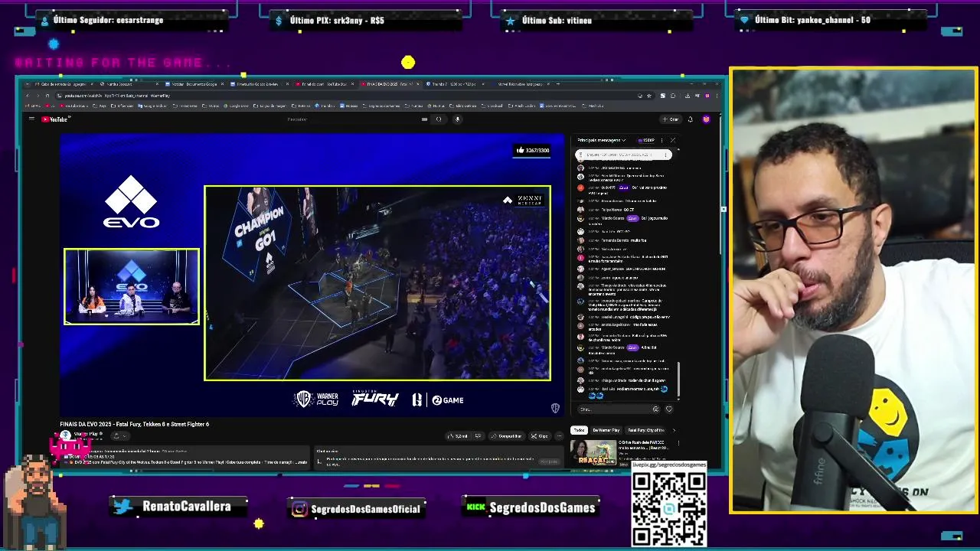Click the EVO commentators picture-in-picture feed
980x551 pixels.
click(x=132, y=287)
